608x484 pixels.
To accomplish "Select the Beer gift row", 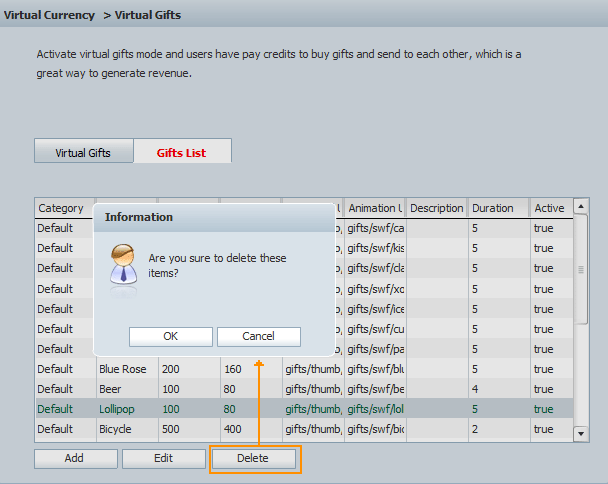I will point(112,389).
